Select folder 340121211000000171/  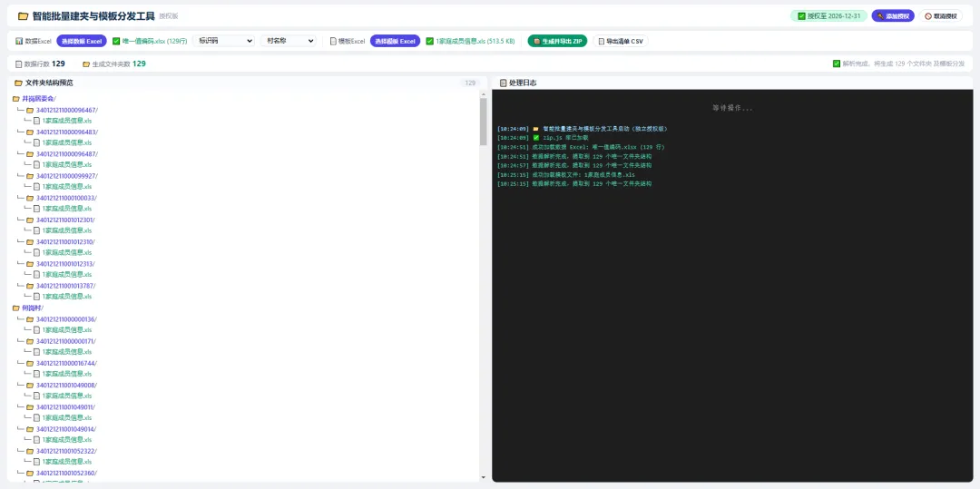click(x=66, y=341)
